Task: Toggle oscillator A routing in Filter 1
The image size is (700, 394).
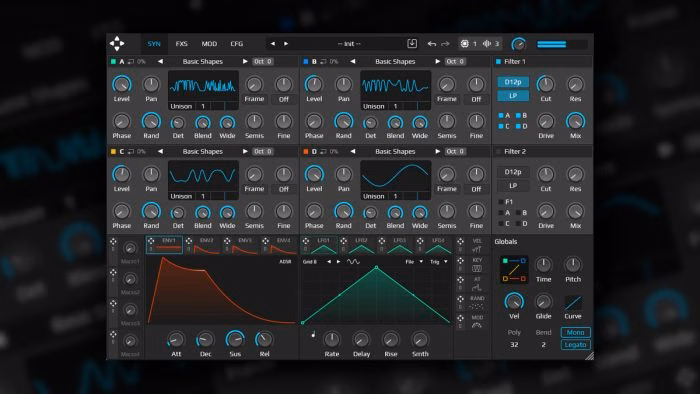Action: tap(501, 116)
